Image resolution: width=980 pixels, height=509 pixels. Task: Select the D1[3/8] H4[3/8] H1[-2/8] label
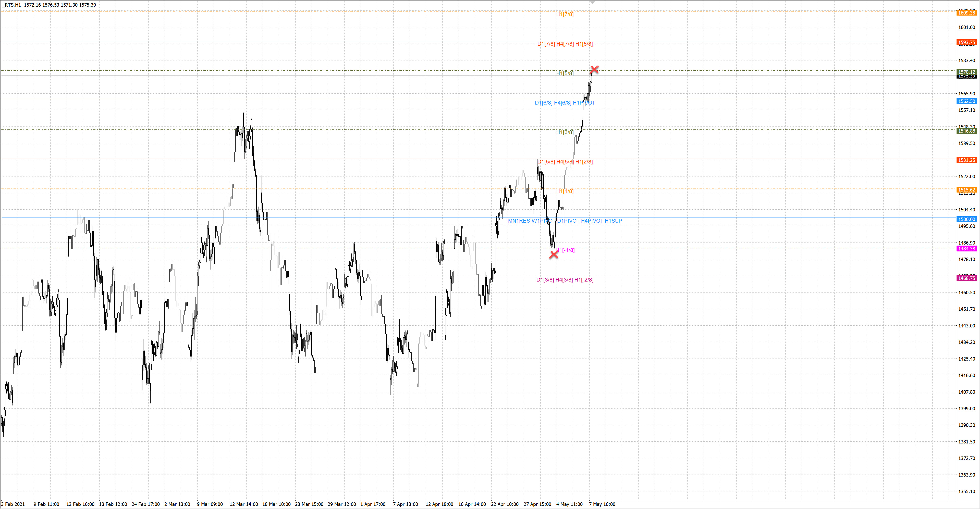point(565,280)
